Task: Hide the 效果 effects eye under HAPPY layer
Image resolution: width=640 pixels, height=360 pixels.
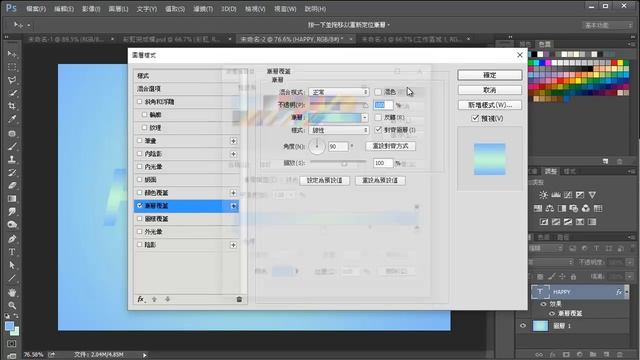Action: pos(543,304)
